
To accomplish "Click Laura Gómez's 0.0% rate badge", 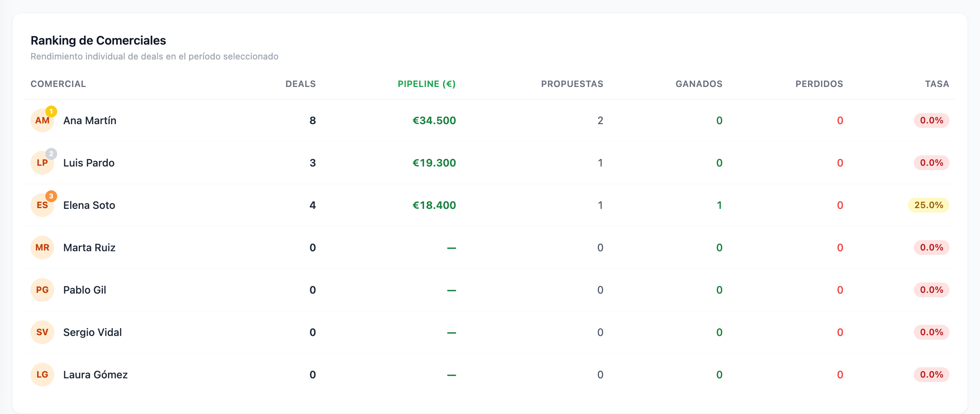I will [932, 375].
